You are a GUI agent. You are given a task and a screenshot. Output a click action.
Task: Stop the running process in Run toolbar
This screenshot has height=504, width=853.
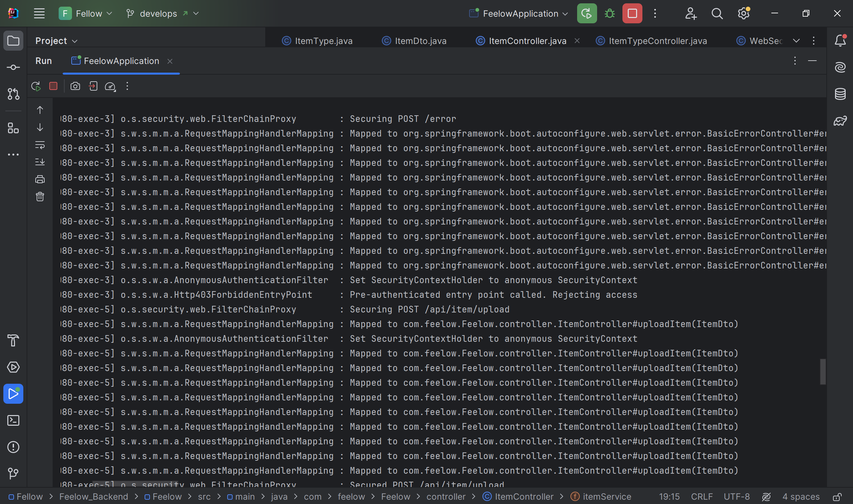tap(53, 86)
